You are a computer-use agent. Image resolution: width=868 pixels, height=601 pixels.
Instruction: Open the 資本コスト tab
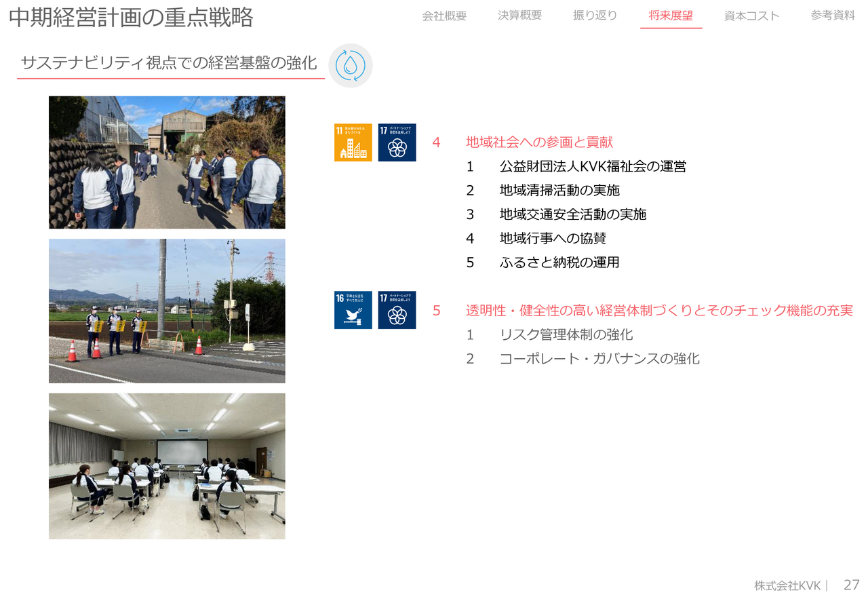(x=751, y=16)
